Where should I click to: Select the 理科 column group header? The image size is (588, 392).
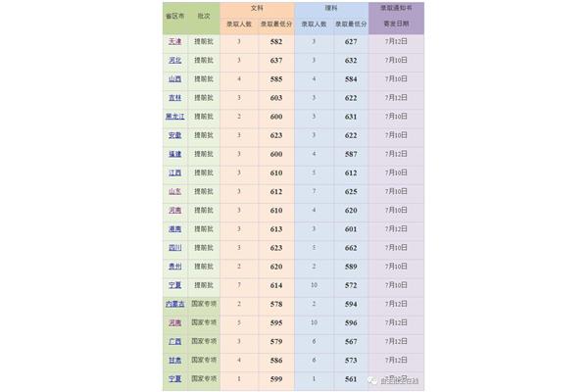tap(331, 8)
